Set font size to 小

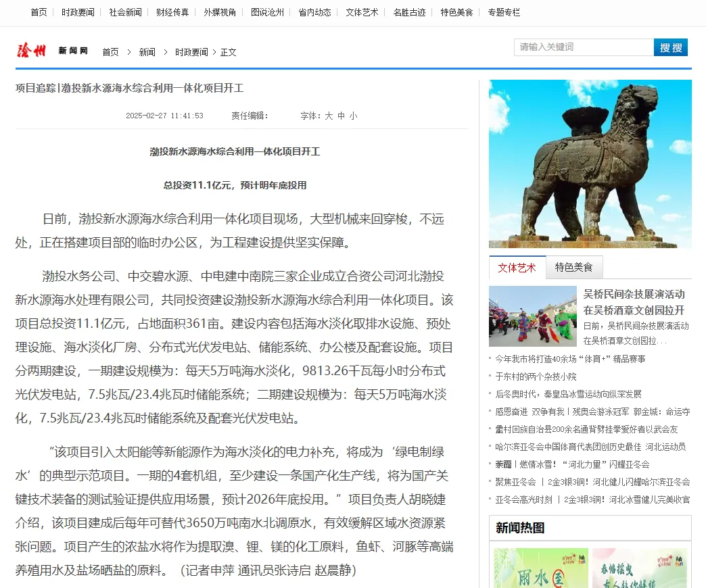coord(354,116)
